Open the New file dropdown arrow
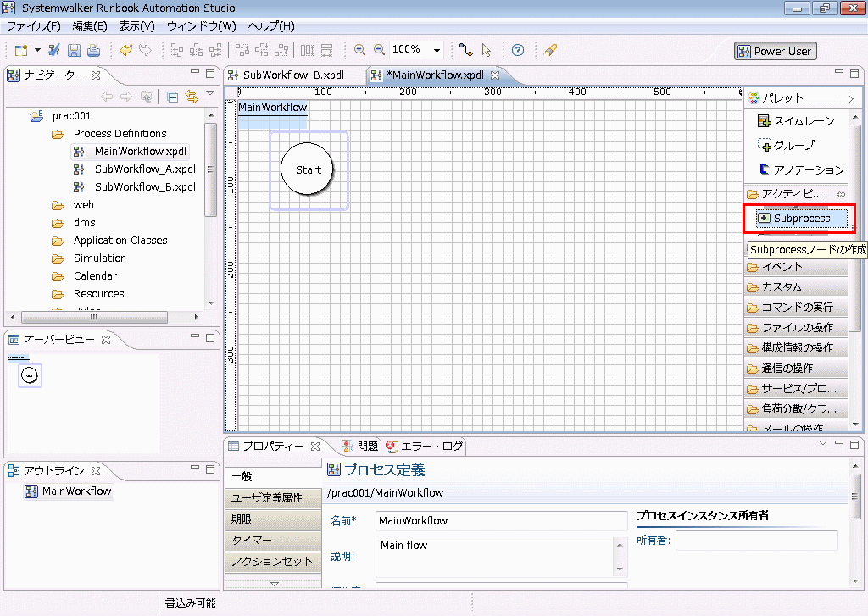 point(37,50)
